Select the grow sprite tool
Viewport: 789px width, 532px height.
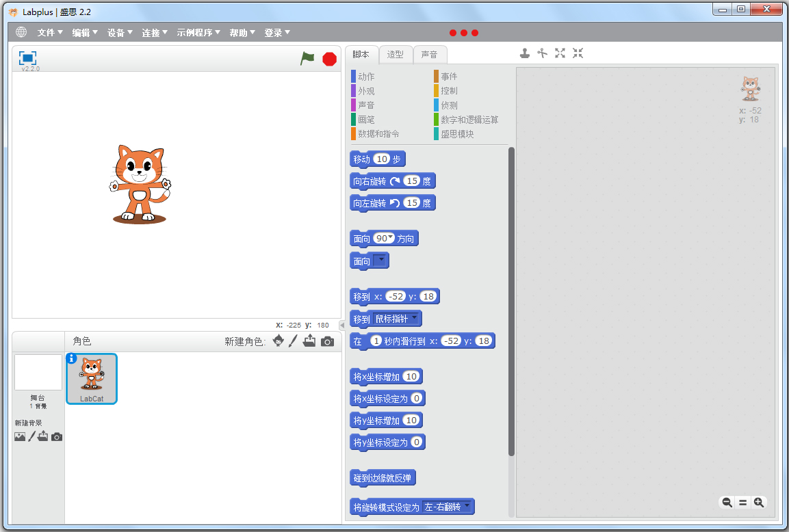coord(560,53)
